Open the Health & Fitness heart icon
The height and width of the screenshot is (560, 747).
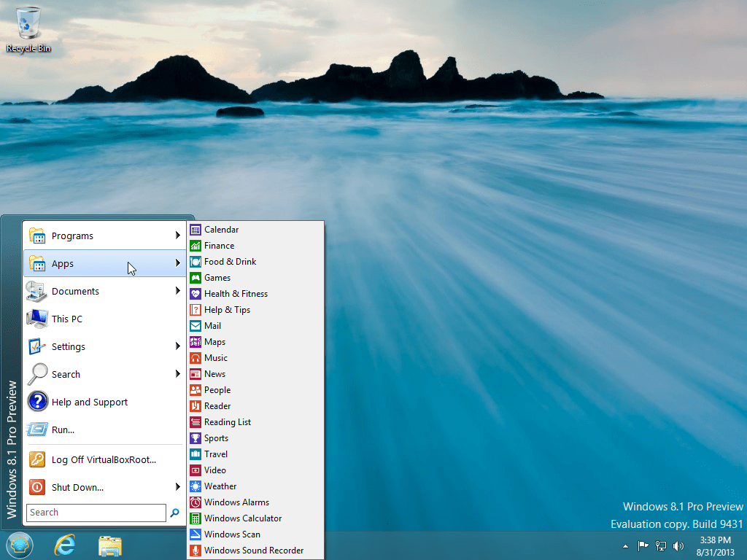[196, 294]
